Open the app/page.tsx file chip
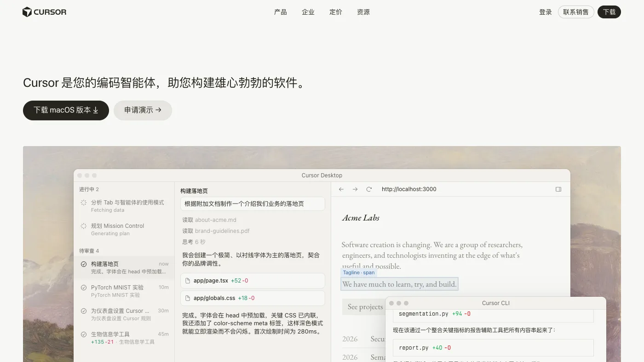The width and height of the screenshot is (644, 362). [x=253, y=281]
